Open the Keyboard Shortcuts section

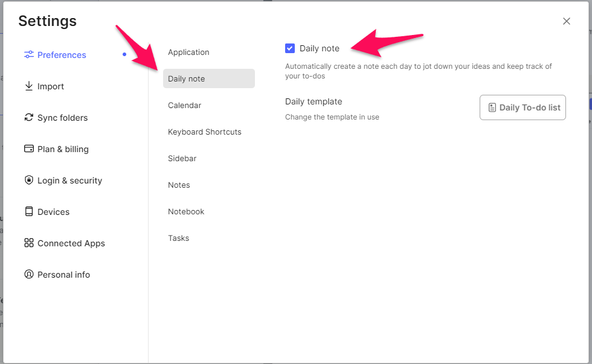click(x=205, y=132)
